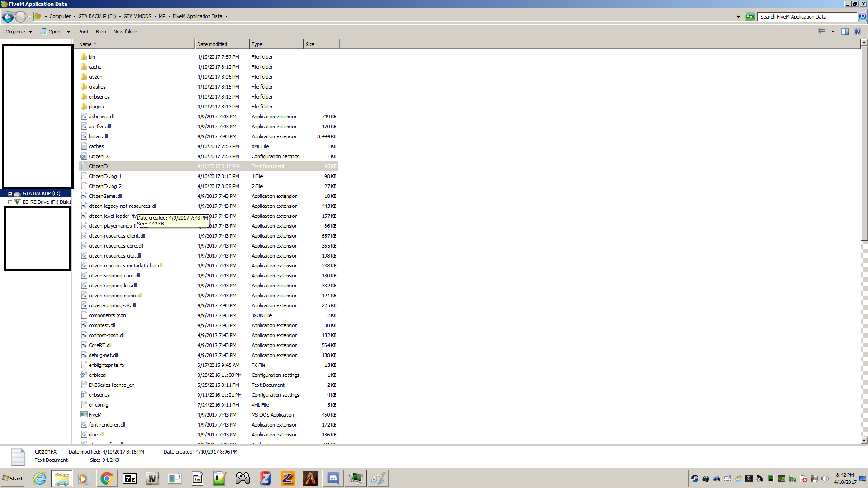The image size is (868, 488).
Task: Click the FileZilla taskbar icon
Action: click(x=265, y=479)
